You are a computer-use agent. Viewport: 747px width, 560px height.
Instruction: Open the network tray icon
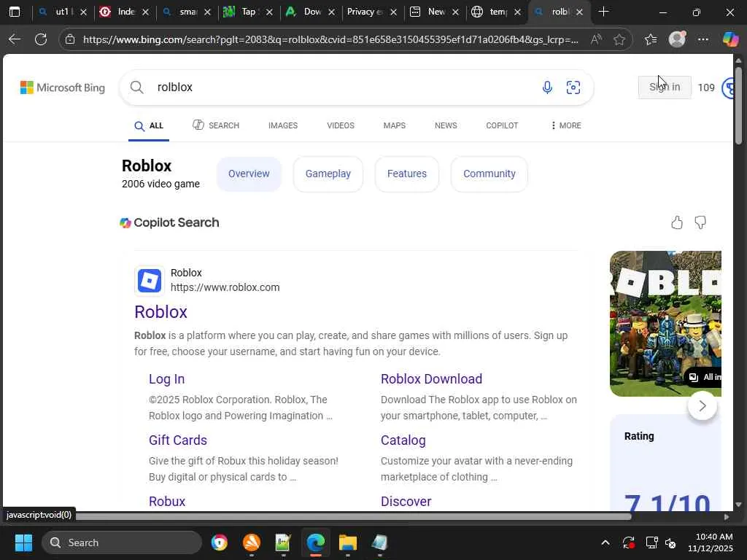651,542
